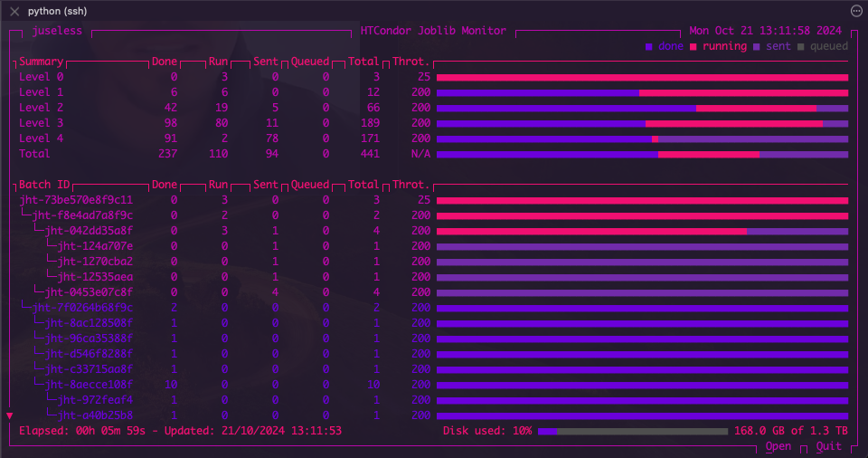The image size is (868, 458).
Task: Click the jht-042dd35a8f progress bar
Action: coord(642,231)
